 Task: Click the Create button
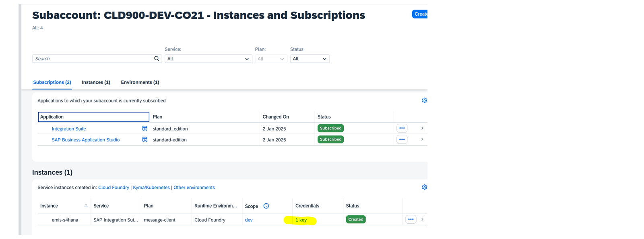tap(419, 14)
